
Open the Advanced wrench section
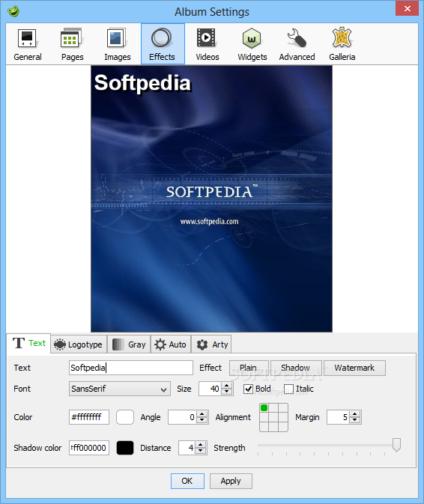pyautogui.click(x=297, y=44)
